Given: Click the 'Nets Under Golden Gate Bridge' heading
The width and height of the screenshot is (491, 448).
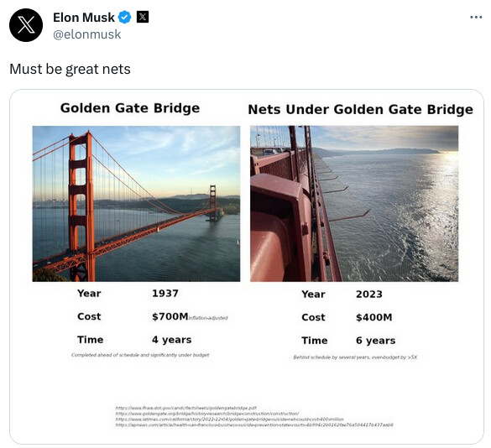Looking at the screenshot, I should click(x=360, y=110).
